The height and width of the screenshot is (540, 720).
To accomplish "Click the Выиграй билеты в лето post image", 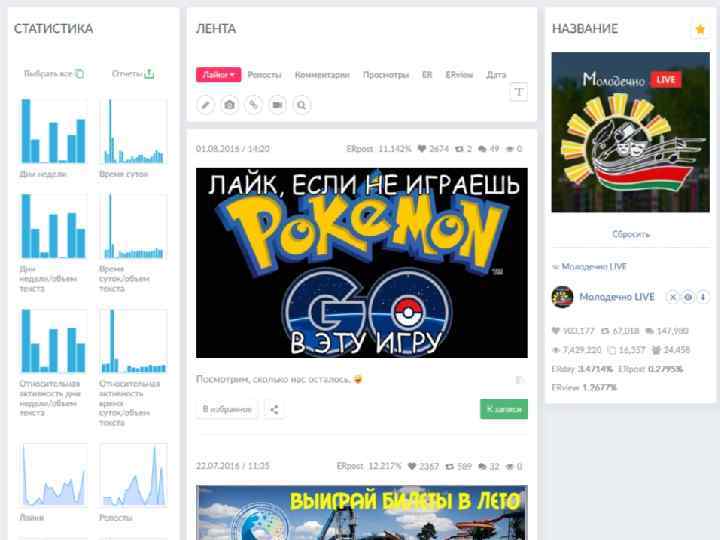I will pyautogui.click(x=362, y=512).
